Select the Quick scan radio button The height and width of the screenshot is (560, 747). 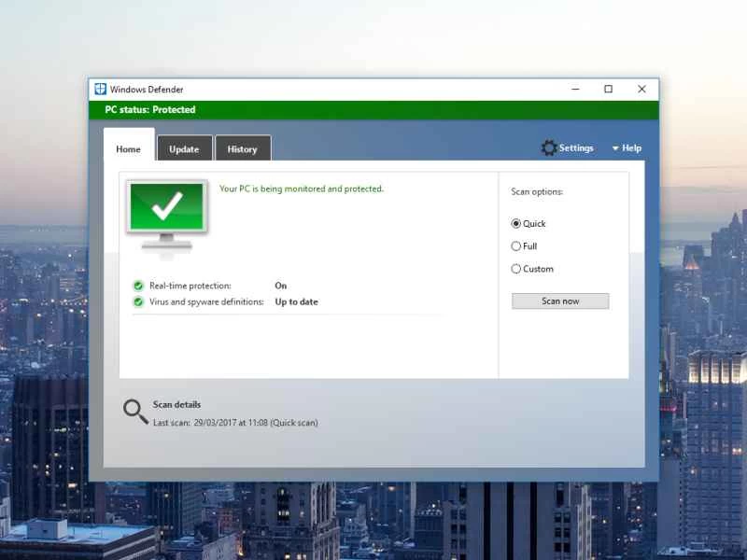point(516,223)
